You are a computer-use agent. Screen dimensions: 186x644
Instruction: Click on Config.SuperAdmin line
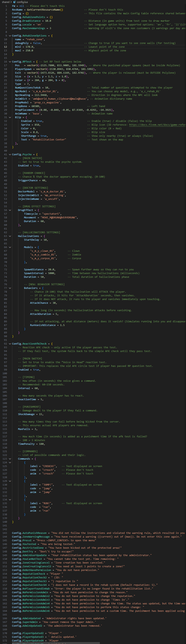point(54,622)
